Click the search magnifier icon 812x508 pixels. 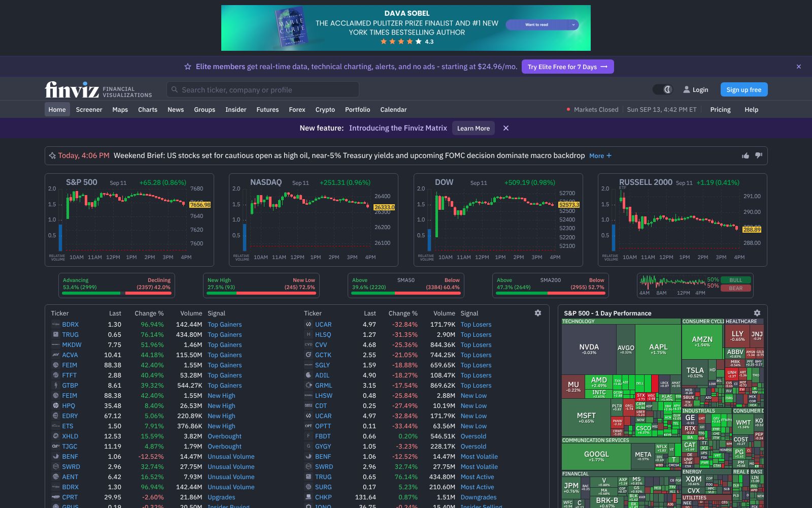tap(175, 89)
